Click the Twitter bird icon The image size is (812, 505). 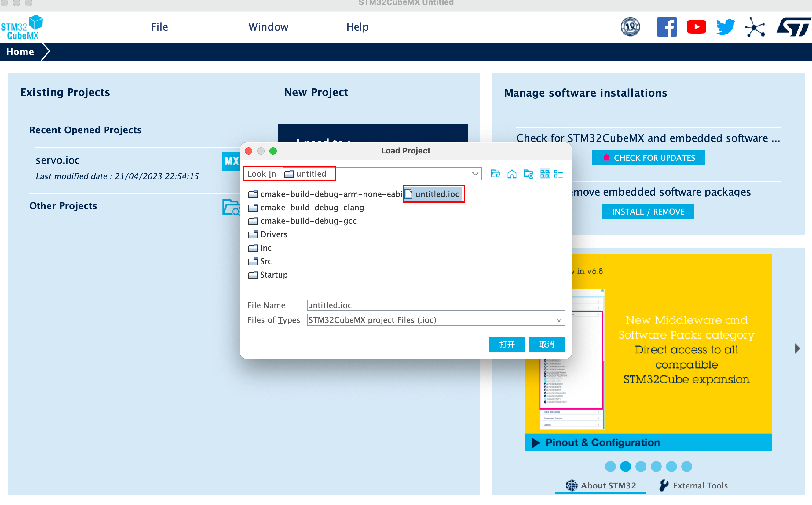pos(726,27)
